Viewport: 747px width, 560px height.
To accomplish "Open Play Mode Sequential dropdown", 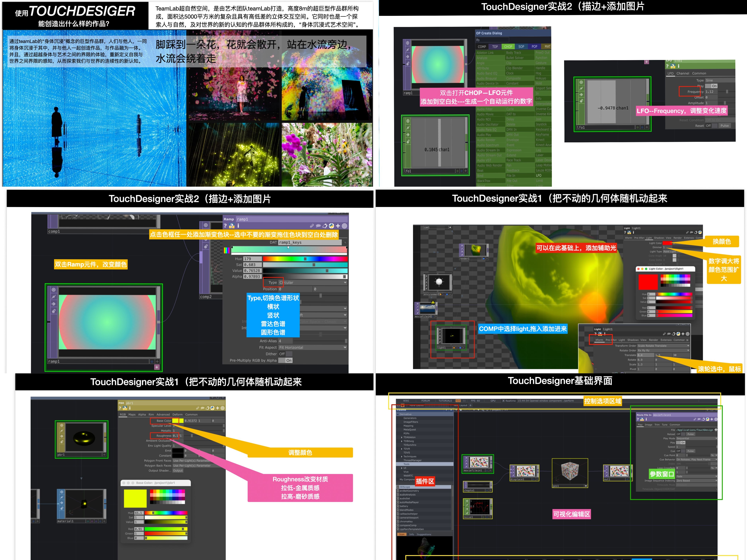I will pyautogui.click(x=696, y=438).
